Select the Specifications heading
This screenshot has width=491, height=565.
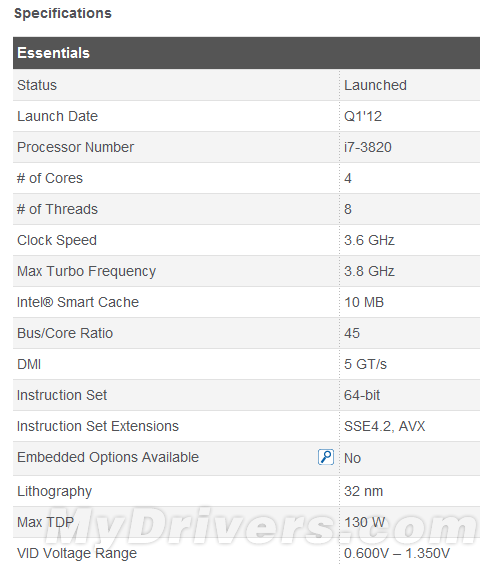[63, 13]
